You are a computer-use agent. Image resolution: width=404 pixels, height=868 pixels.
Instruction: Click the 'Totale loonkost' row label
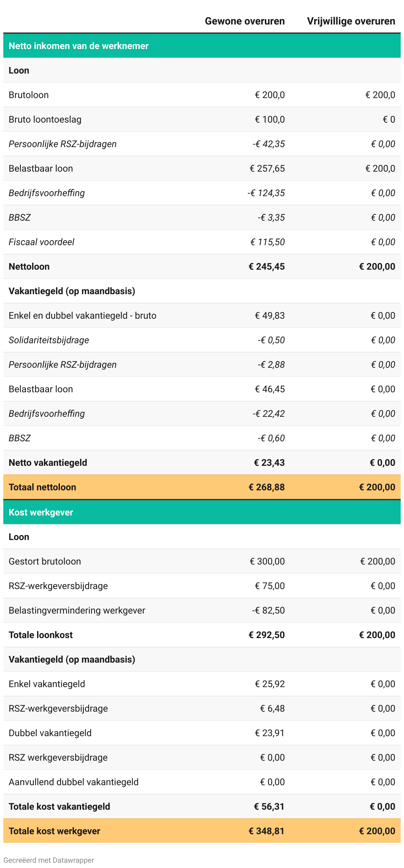(x=41, y=635)
